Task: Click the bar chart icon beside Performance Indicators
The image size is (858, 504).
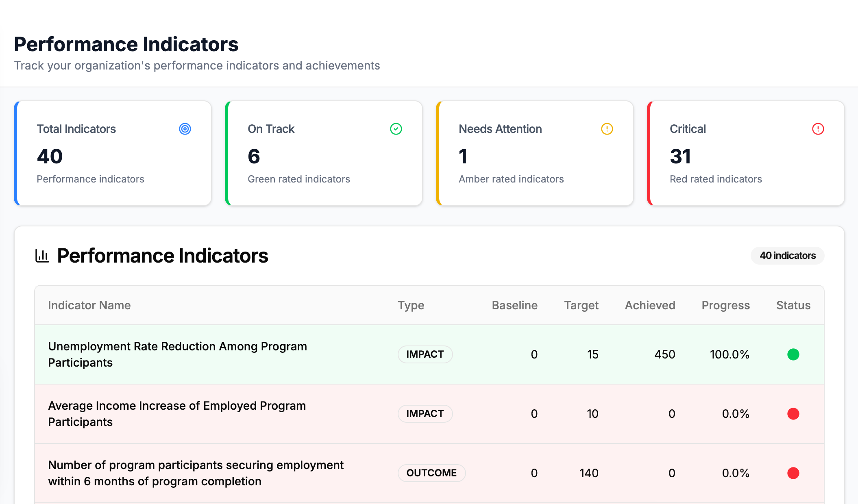Action: pyautogui.click(x=42, y=256)
